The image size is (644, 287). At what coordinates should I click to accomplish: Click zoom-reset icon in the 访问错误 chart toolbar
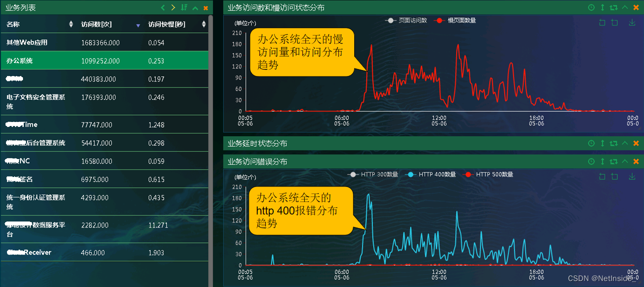click(602, 176)
